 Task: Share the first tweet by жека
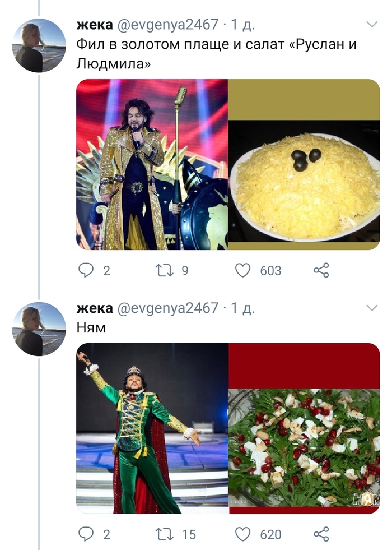tap(321, 271)
